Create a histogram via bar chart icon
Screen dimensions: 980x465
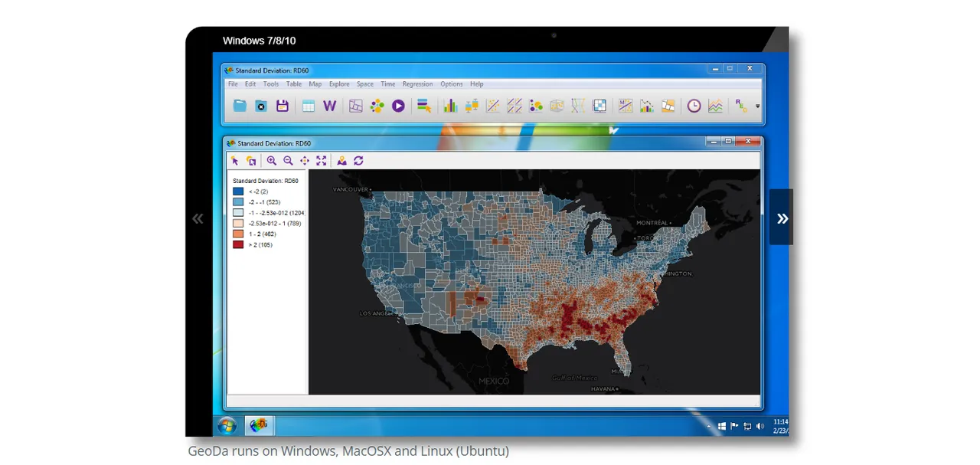tap(450, 106)
